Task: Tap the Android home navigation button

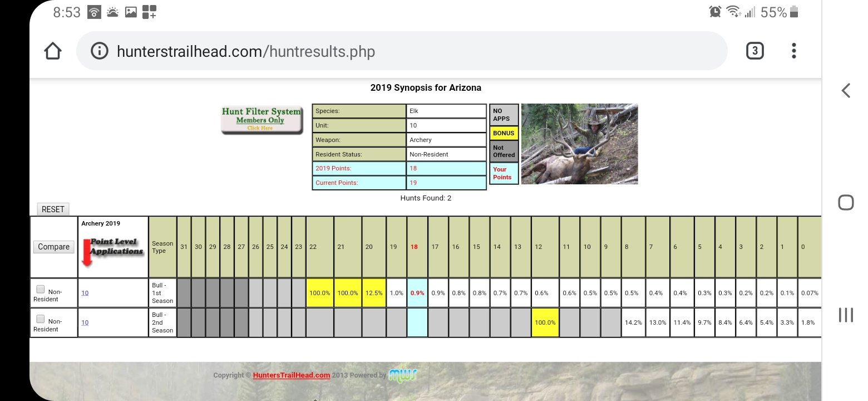Action: [846, 202]
